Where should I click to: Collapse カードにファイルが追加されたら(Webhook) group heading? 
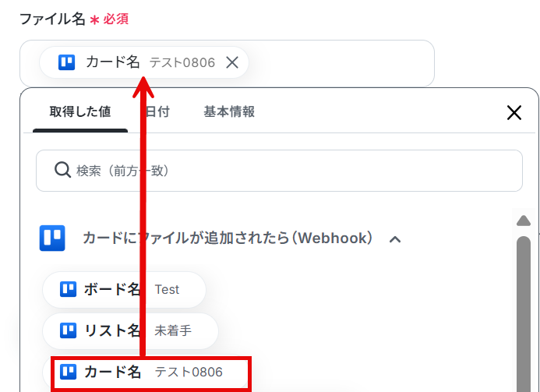(228, 238)
